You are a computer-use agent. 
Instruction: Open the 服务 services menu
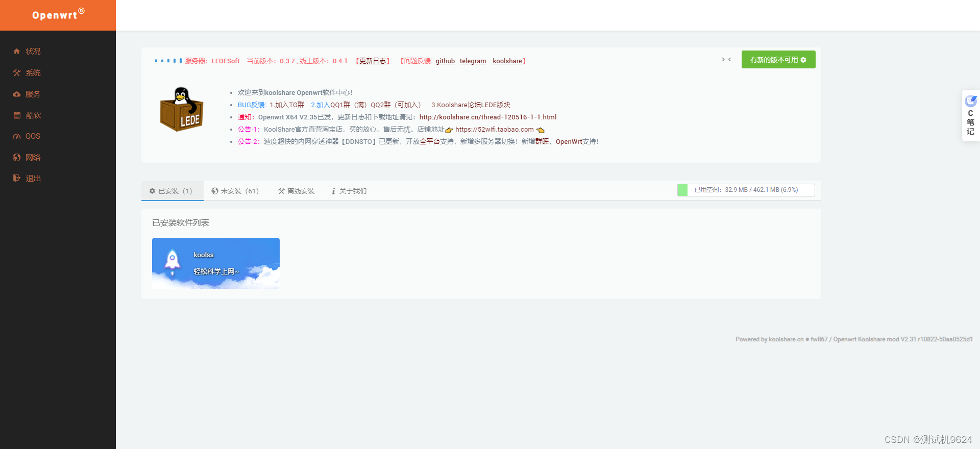(33, 94)
